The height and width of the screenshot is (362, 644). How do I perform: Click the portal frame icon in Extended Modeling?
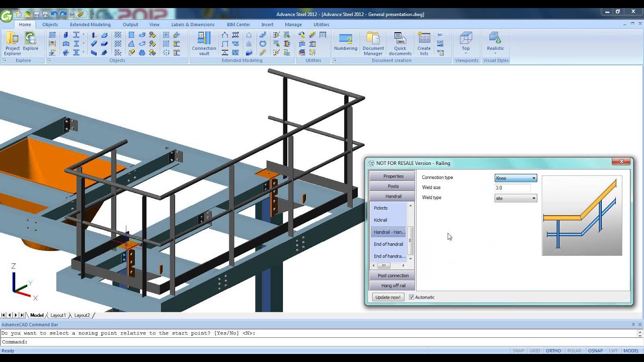pos(224,35)
